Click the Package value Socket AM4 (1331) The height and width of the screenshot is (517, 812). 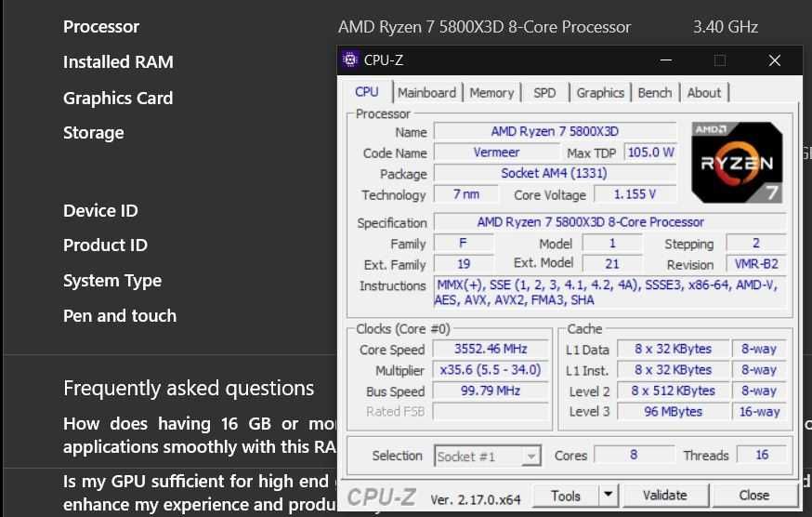click(x=555, y=173)
